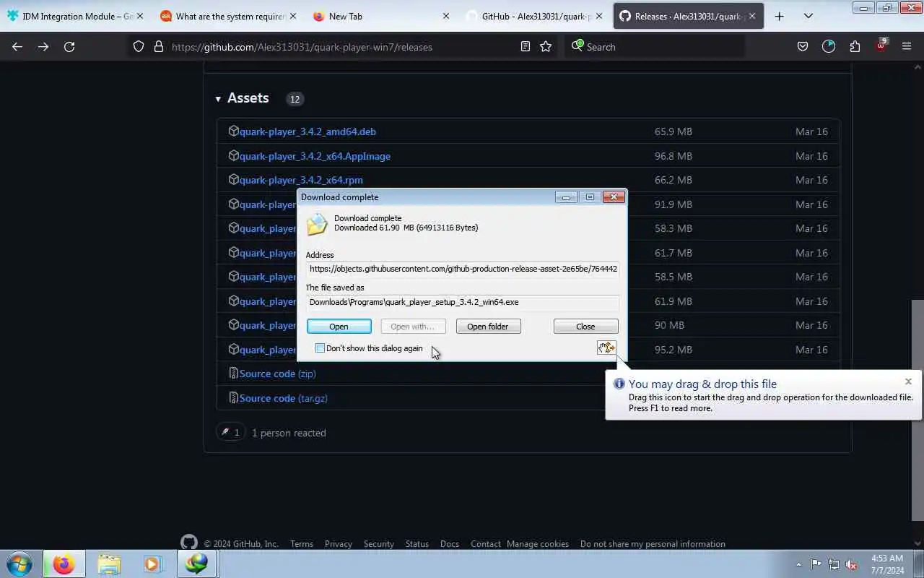924x578 pixels.
Task: Open the Windows Start menu
Action: click(x=19, y=564)
